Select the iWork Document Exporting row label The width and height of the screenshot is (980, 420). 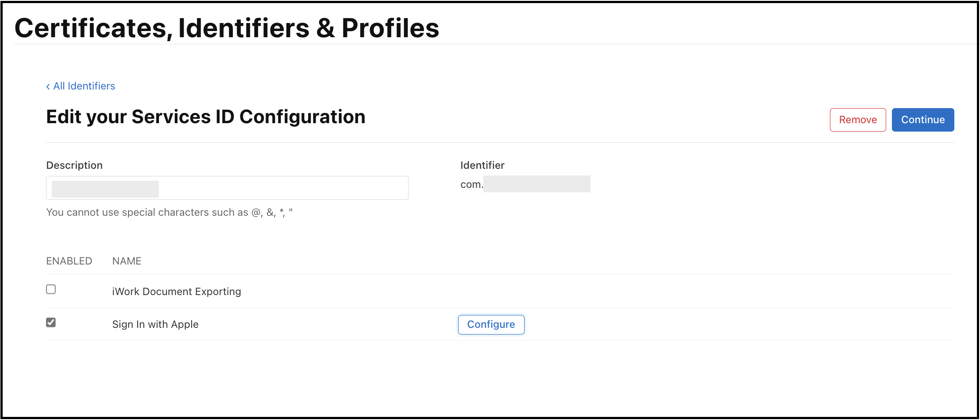(x=176, y=292)
